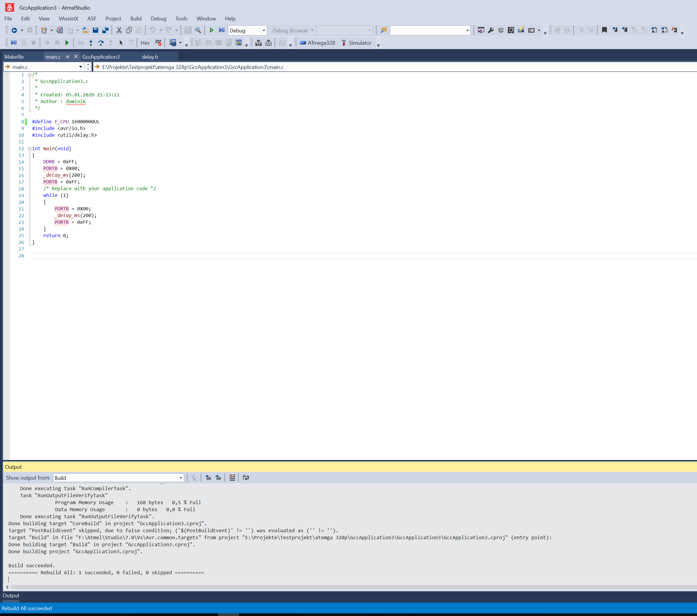Toggle a bookmark with the bookmark icon

[x=604, y=30]
